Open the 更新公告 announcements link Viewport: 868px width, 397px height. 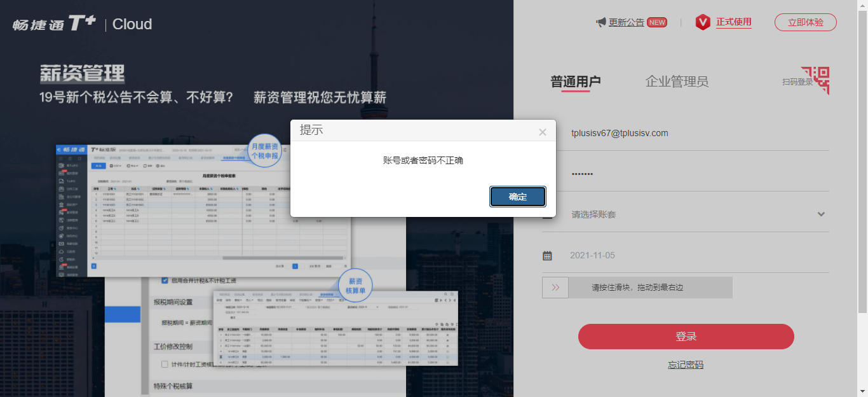coord(626,22)
